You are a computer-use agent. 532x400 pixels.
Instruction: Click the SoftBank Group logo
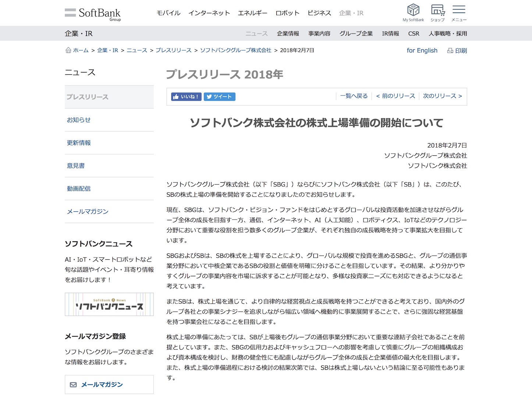click(93, 14)
